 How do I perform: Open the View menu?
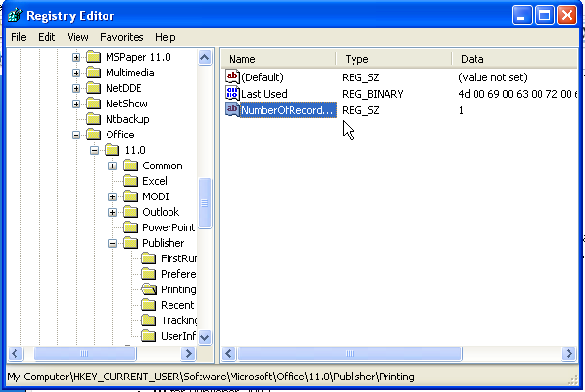click(77, 37)
